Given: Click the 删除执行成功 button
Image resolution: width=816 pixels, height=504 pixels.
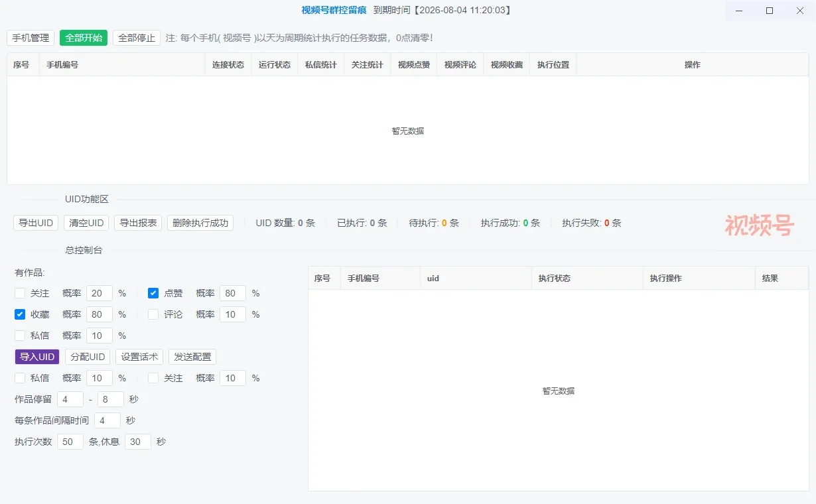Looking at the screenshot, I should click(200, 223).
